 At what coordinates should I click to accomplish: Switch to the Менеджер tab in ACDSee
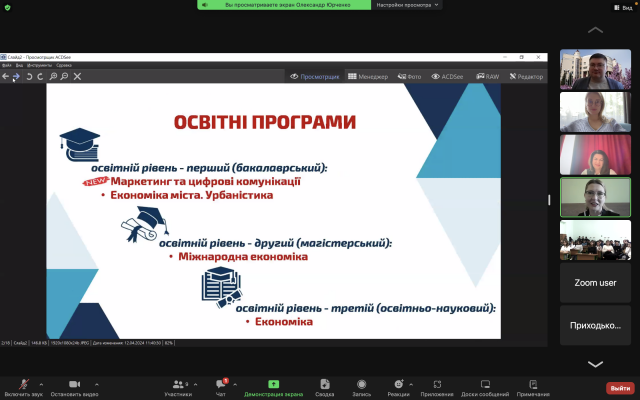click(x=368, y=76)
